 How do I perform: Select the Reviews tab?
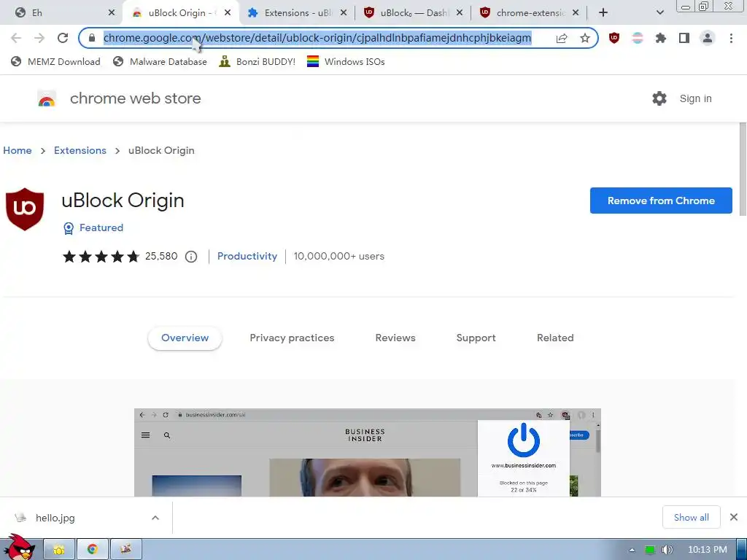pyautogui.click(x=395, y=338)
